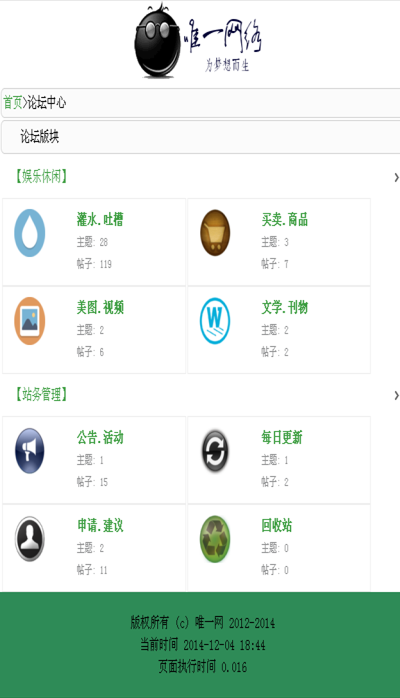This screenshot has width=400, height=698.
Task: Open the 灌水.吐槽 forum link
Action: 100,219
